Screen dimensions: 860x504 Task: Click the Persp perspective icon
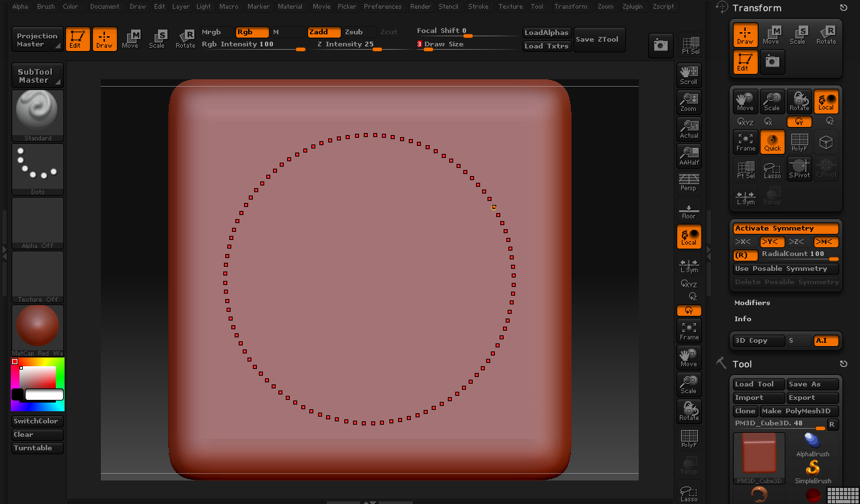(x=689, y=181)
